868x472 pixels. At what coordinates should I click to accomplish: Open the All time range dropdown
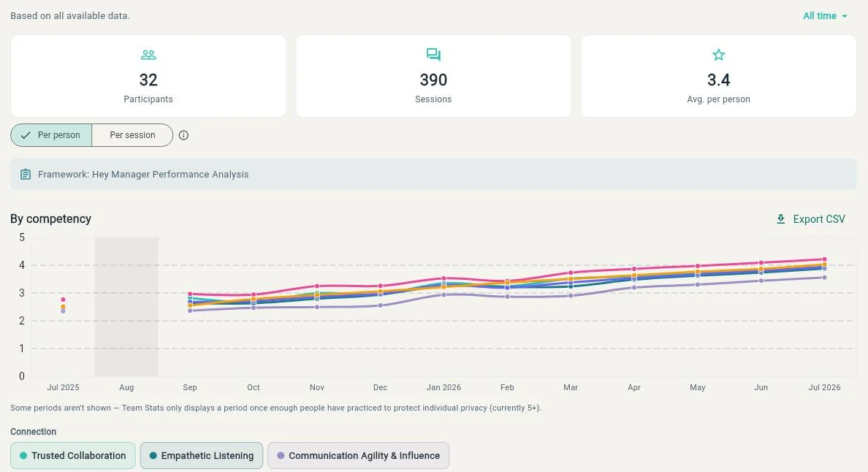[x=825, y=16]
